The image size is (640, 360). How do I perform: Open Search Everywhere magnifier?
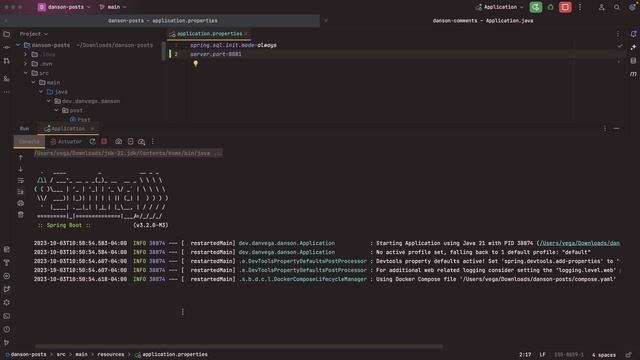[617, 7]
